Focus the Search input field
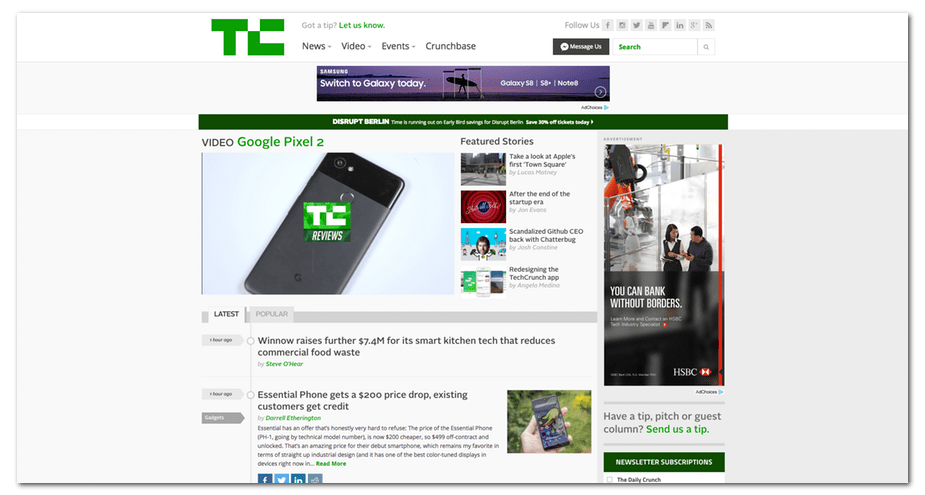The image size is (925, 495). click(655, 47)
